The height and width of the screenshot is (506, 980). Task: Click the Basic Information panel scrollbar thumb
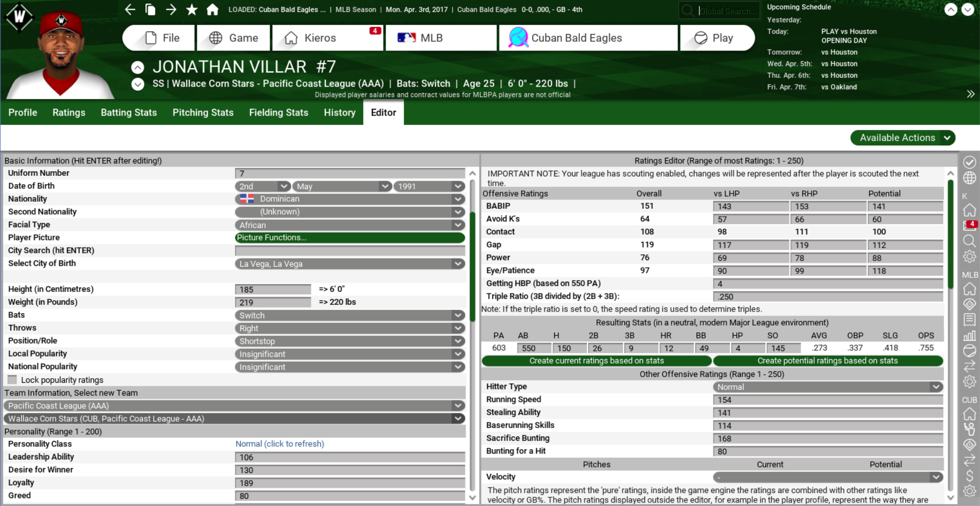pos(473,267)
